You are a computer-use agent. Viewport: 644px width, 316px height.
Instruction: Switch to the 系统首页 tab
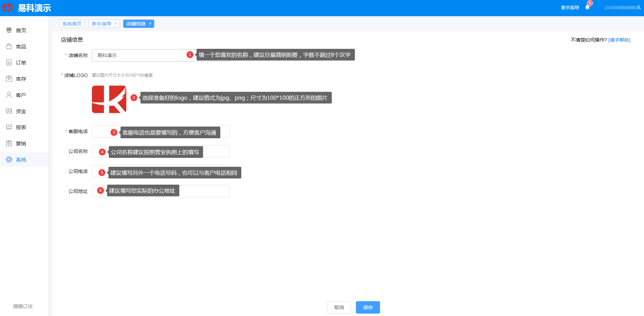(x=72, y=24)
